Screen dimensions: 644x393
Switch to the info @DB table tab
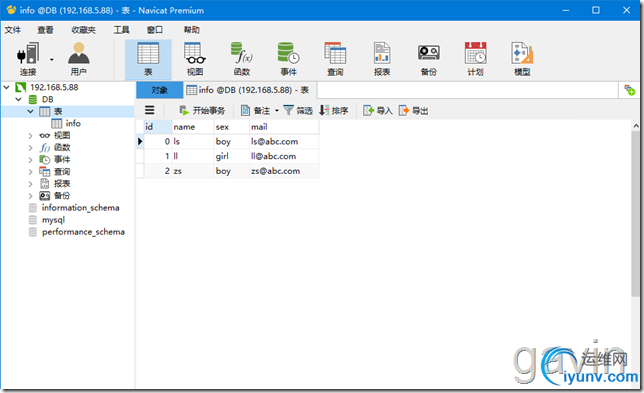pyautogui.click(x=249, y=90)
